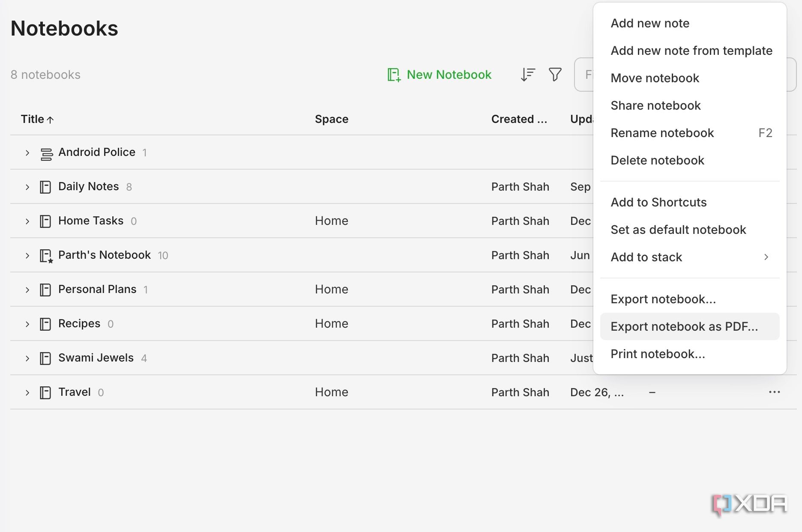The height and width of the screenshot is (532, 802).
Task: Expand the Parth's Notebook row
Action: (27, 256)
